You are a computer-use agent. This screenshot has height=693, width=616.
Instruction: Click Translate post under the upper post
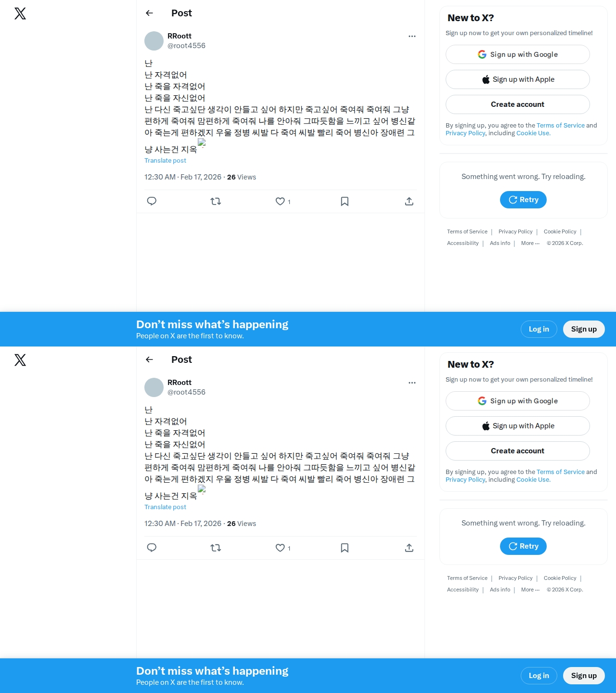[165, 161]
